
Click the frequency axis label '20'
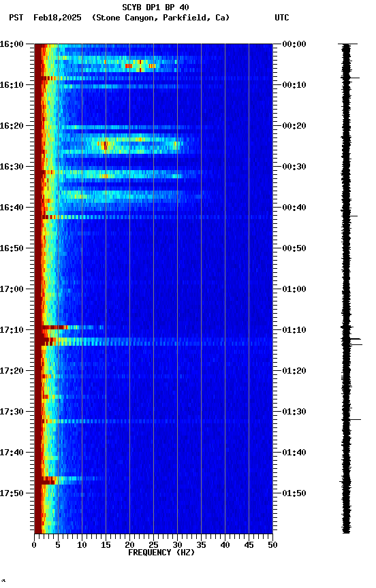129,545
